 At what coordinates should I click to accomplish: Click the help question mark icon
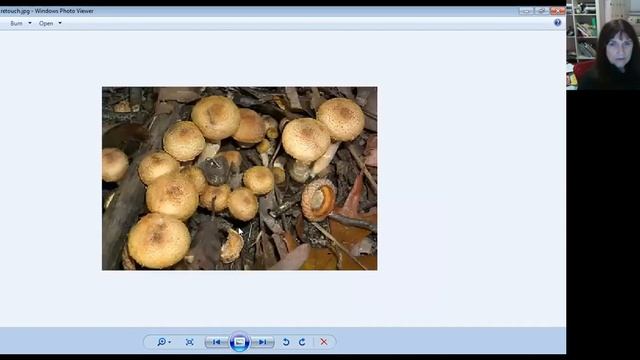coord(558,23)
